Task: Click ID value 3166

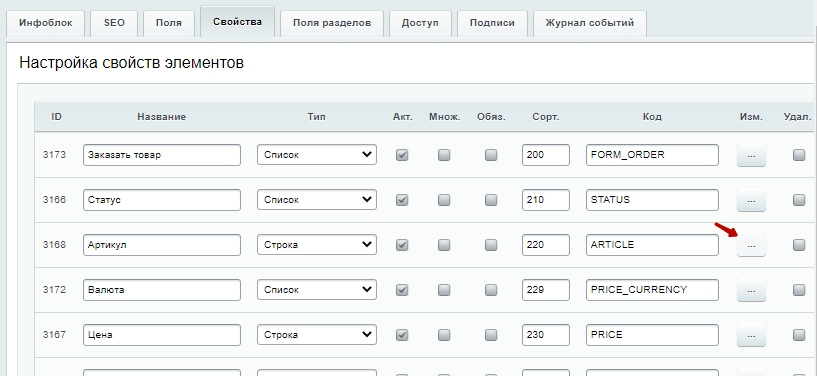Action: (x=54, y=199)
